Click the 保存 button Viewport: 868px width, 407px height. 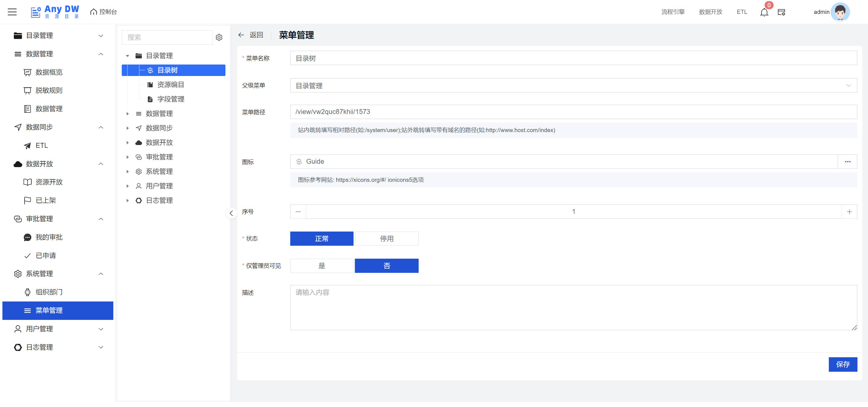click(842, 364)
